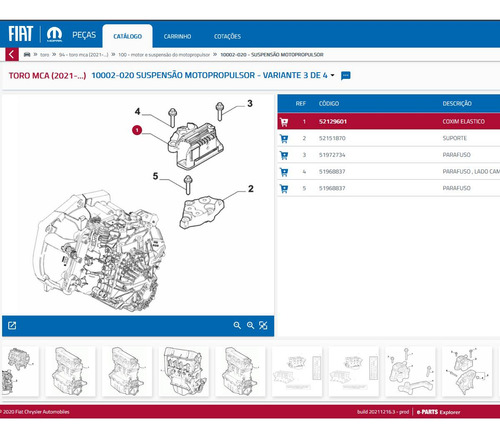Click the Fiat logo
This screenshot has width=500, height=439.
21,34
